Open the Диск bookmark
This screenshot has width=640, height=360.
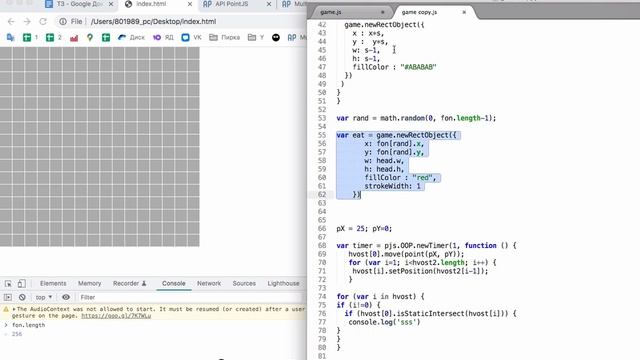pos(131,38)
